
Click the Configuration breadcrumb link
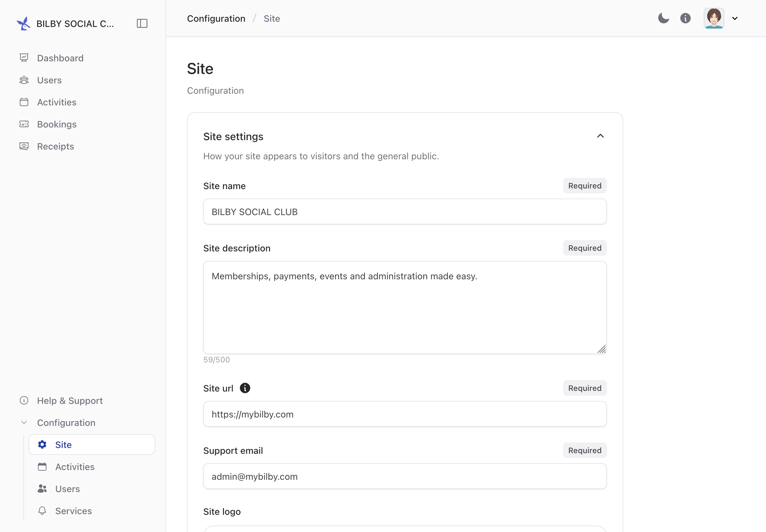point(216,19)
